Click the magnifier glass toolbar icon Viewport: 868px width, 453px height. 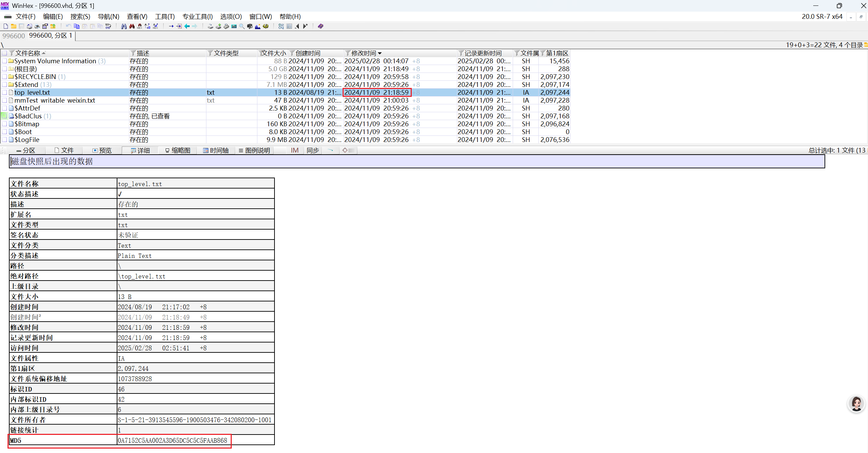[242, 26]
